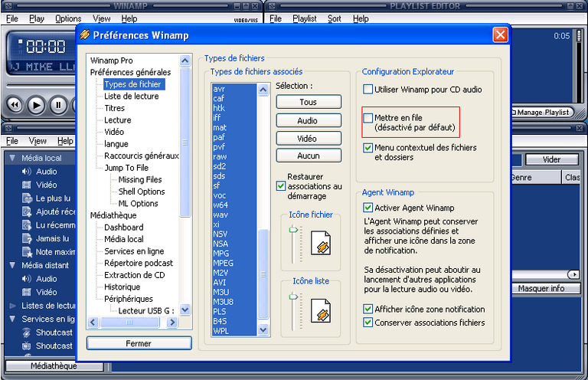Uncheck Restaurer associations au démarrage
588x380 pixels.
point(281,186)
